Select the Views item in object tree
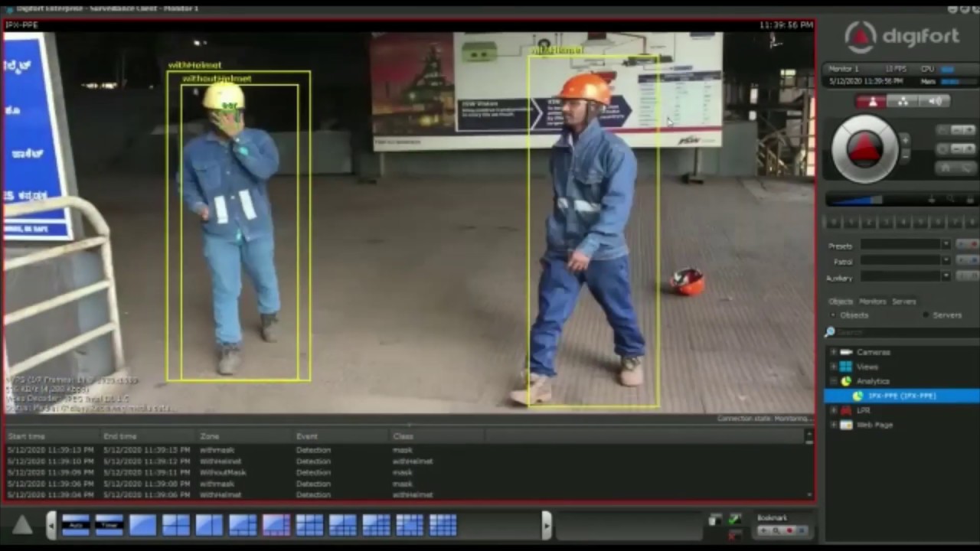Image resolution: width=980 pixels, height=551 pixels. point(867,367)
